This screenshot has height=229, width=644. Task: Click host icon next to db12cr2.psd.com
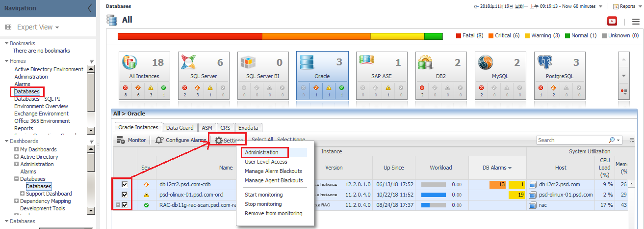point(533,185)
